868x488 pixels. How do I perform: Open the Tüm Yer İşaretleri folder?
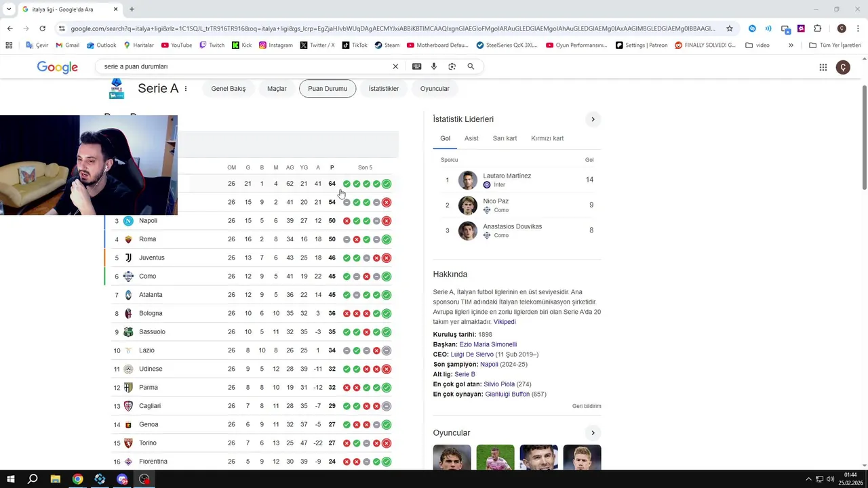835,45
